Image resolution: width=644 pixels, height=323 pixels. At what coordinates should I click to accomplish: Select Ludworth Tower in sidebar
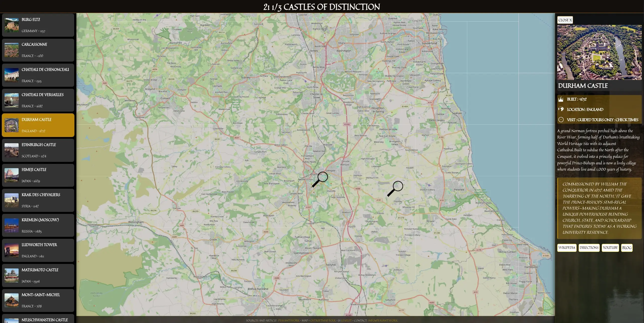[38, 250]
